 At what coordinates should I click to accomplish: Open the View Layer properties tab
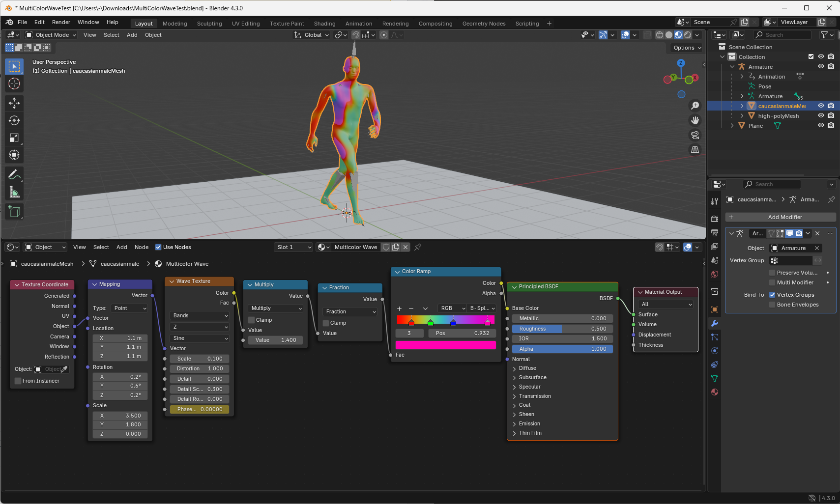point(715,246)
